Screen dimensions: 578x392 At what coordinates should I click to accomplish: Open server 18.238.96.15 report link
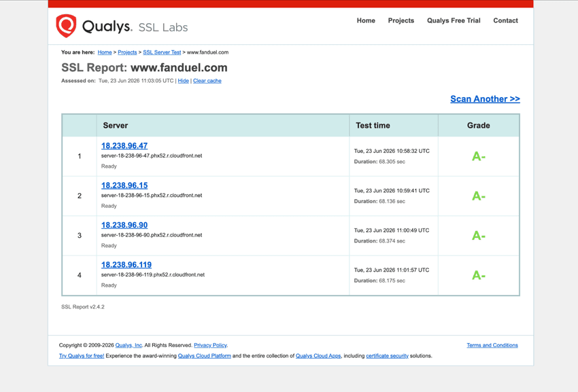point(124,185)
